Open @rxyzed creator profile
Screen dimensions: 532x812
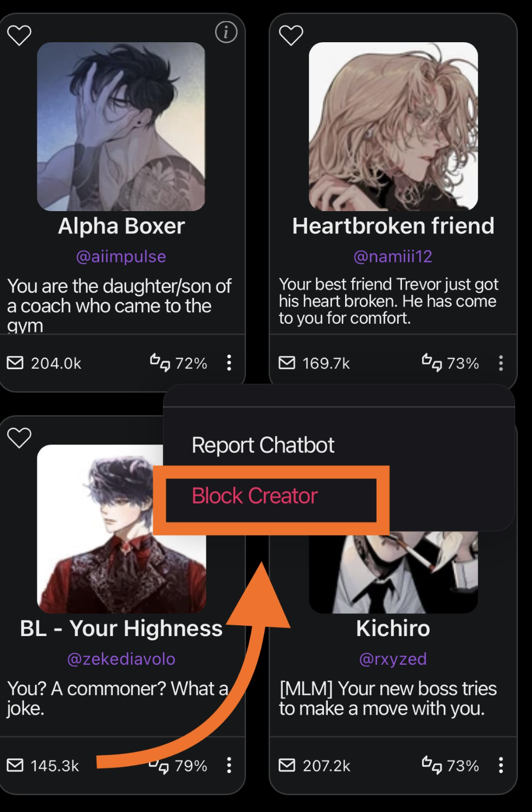(x=393, y=659)
